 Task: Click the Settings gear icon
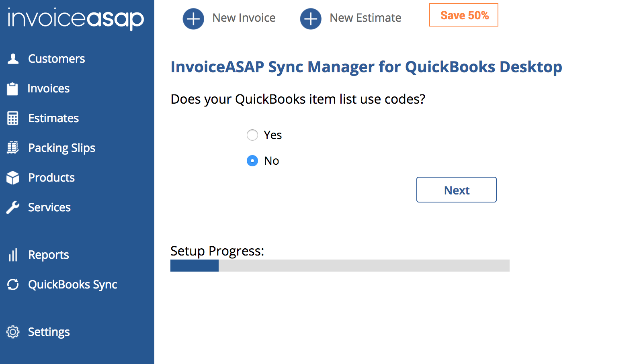click(13, 332)
